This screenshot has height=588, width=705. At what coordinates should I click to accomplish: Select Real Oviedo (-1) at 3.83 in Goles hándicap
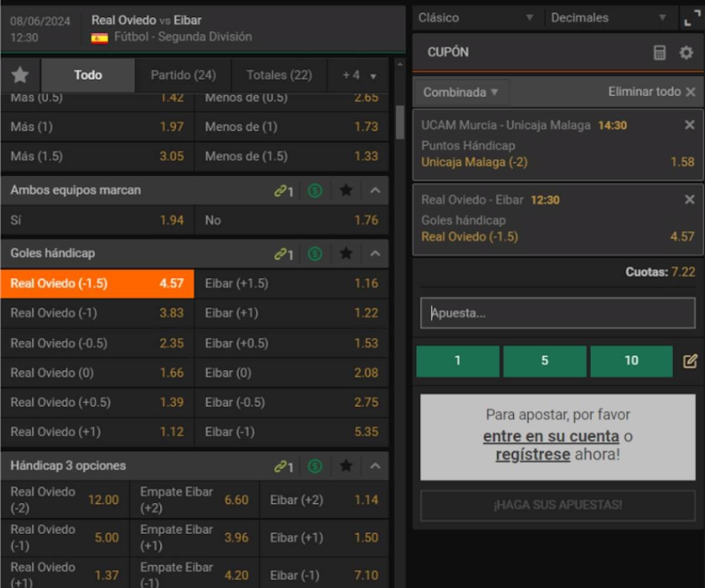click(98, 313)
